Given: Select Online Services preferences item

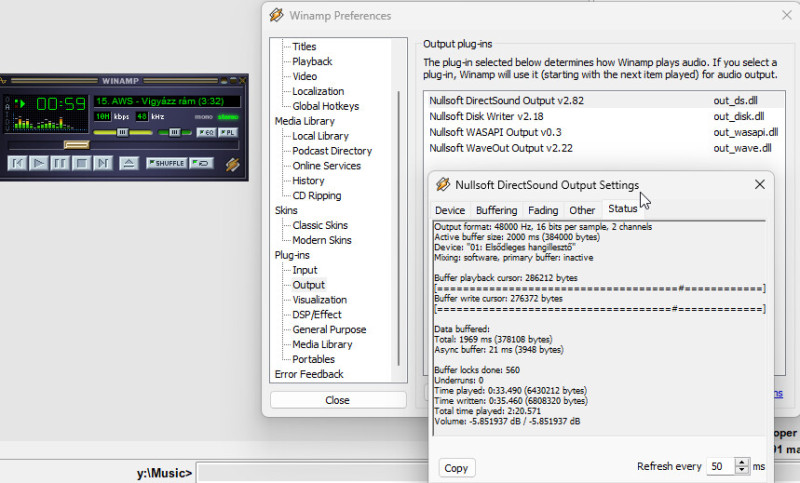Looking at the screenshot, I should click(327, 166).
